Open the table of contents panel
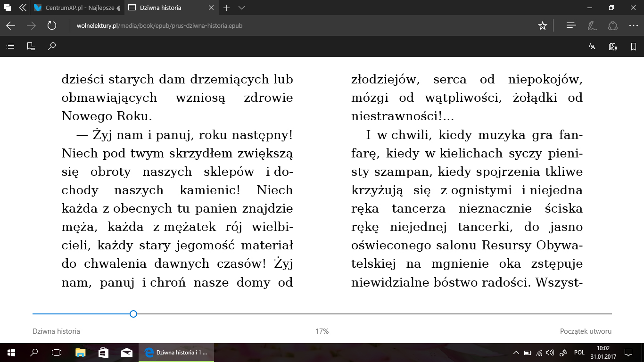Image resolution: width=644 pixels, height=362 pixels. (10, 46)
